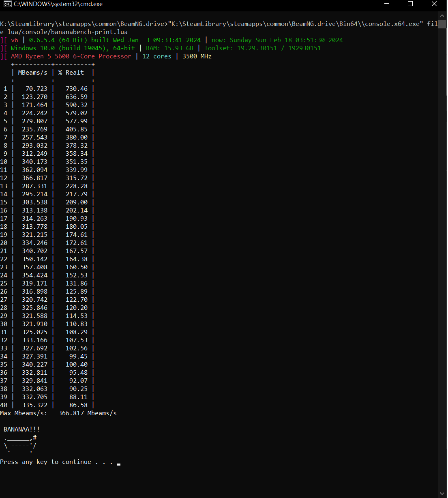The height and width of the screenshot is (498, 448).
Task: Click value 279.807 in row 5
Action: (x=34, y=121)
